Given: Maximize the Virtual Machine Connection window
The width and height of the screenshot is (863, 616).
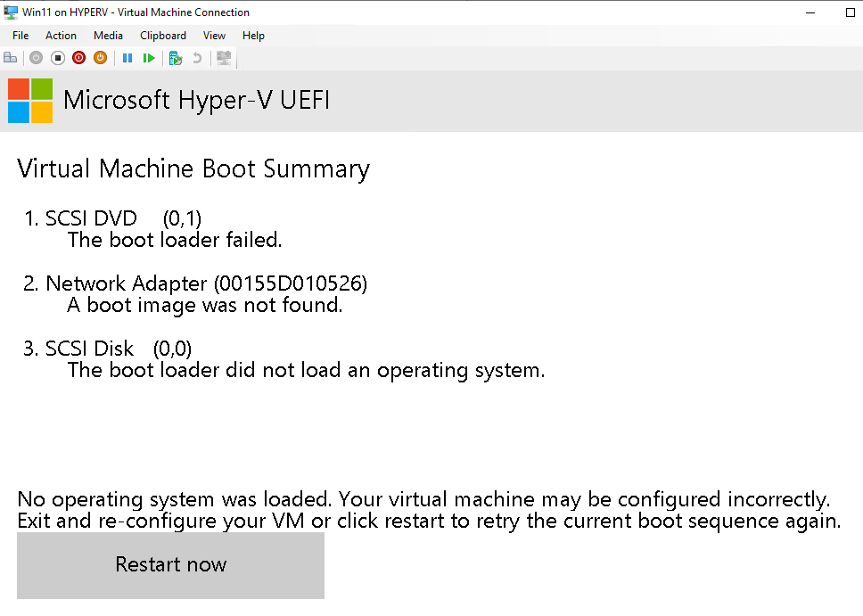Looking at the screenshot, I should (851, 12).
